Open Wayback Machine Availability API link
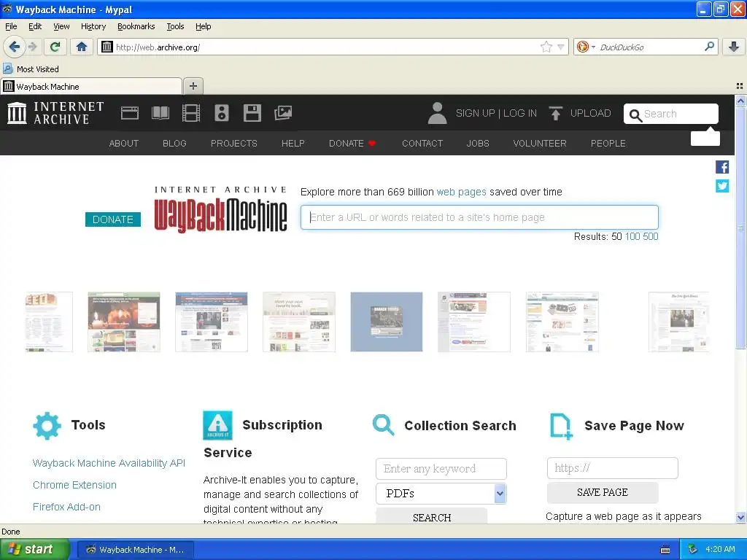747x560 pixels. 109,463
